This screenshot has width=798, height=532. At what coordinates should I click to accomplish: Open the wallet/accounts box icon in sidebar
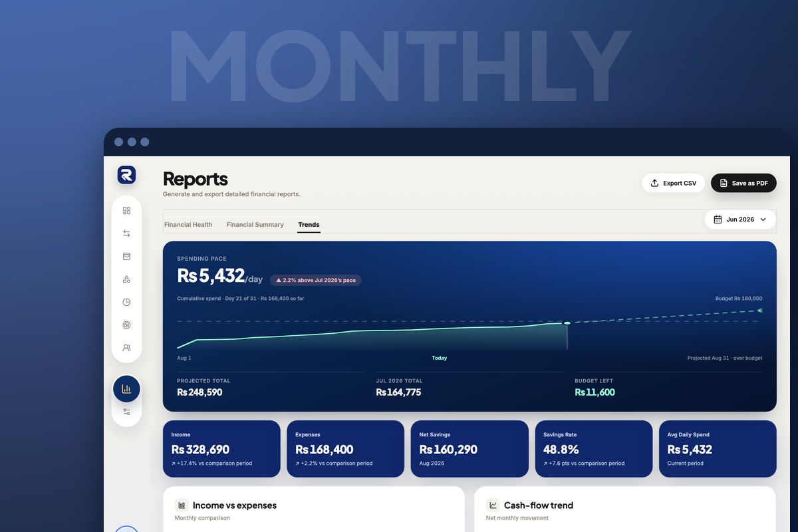126,256
